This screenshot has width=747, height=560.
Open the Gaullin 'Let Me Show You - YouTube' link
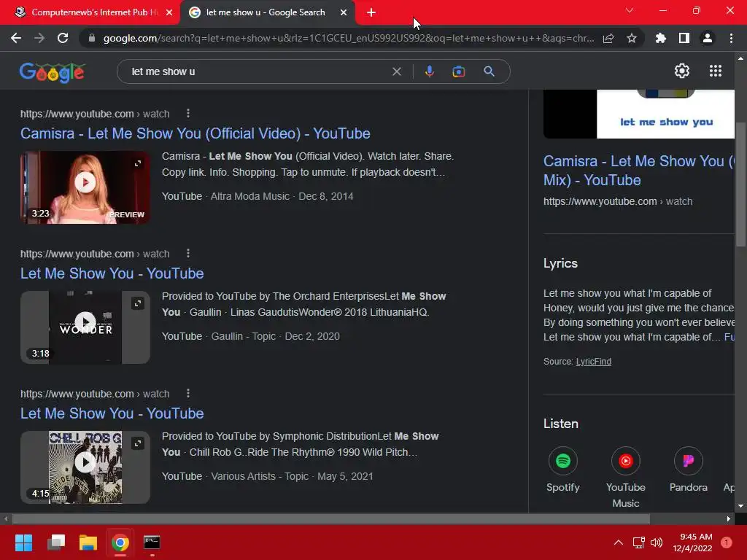pos(112,273)
